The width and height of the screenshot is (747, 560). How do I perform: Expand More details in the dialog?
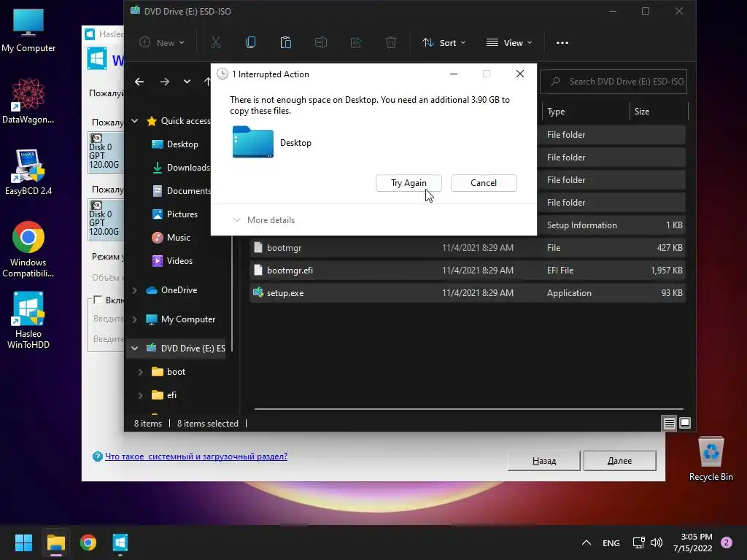(x=264, y=220)
